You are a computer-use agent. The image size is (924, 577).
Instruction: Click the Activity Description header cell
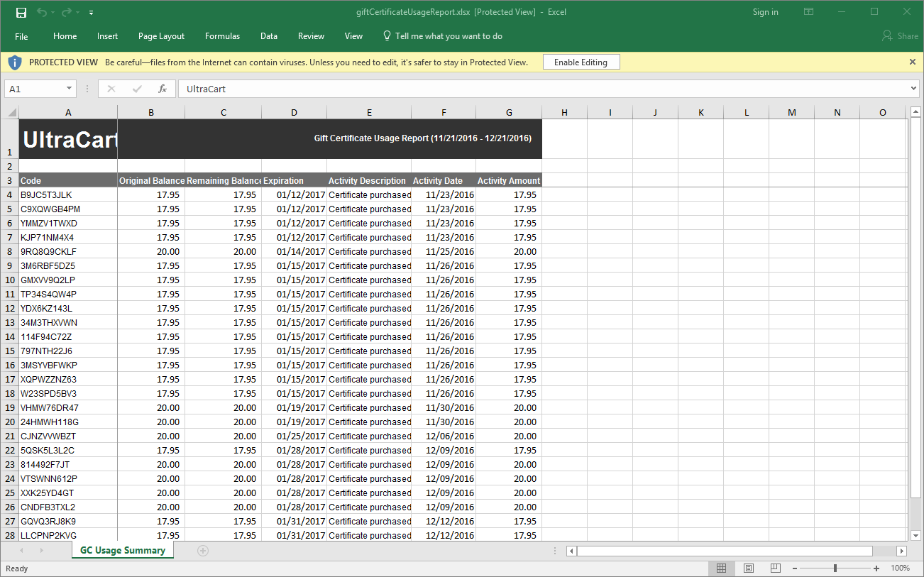369,180
